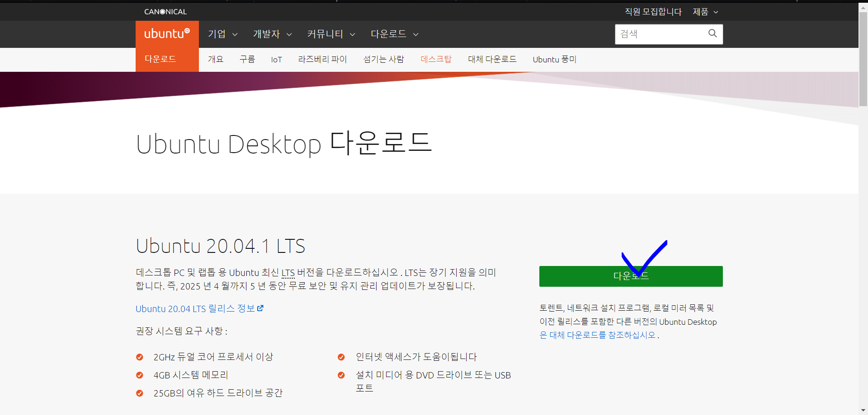Select the orange 다운로드 section tab
Screen dimensions: 868x415
pos(167,60)
